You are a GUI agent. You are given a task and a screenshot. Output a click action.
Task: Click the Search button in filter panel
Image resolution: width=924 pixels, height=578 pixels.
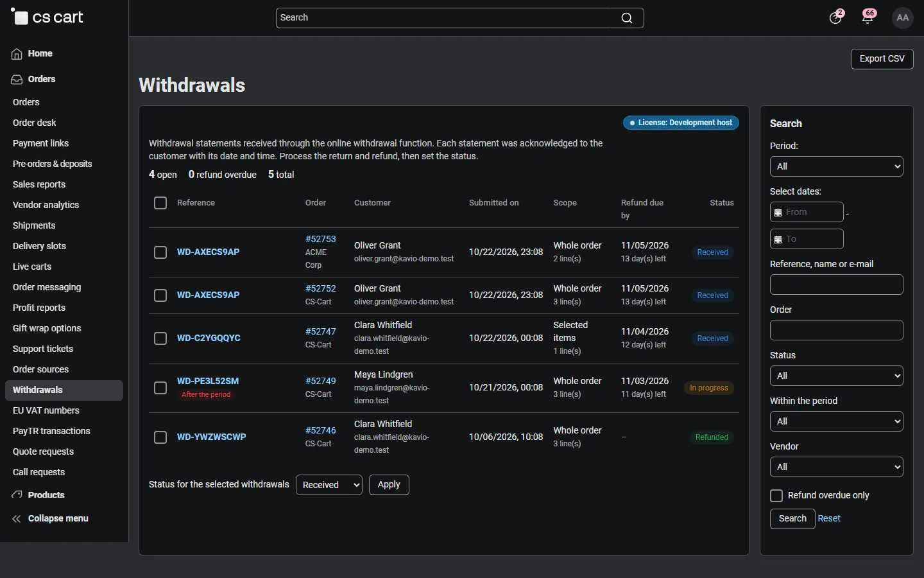(x=792, y=519)
